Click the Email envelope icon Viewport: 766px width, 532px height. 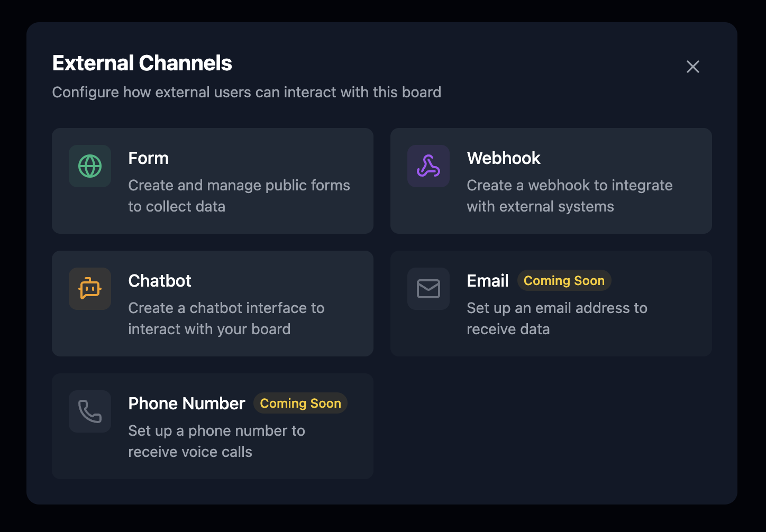428,289
